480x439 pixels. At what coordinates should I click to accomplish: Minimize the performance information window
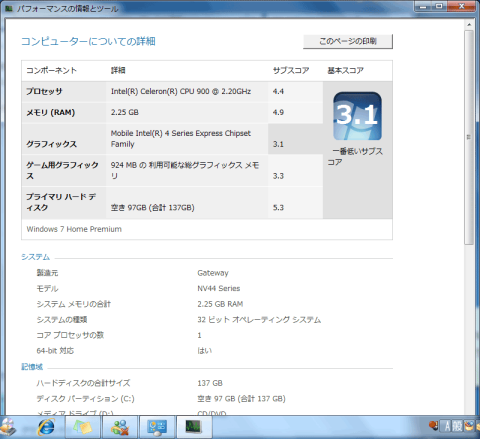(x=423, y=6)
